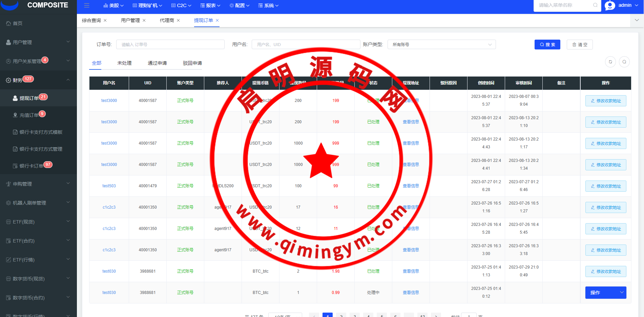The image size is (644, 317).
Task: Open the 操作 dropdown in last row
Action: pyautogui.click(x=605, y=293)
